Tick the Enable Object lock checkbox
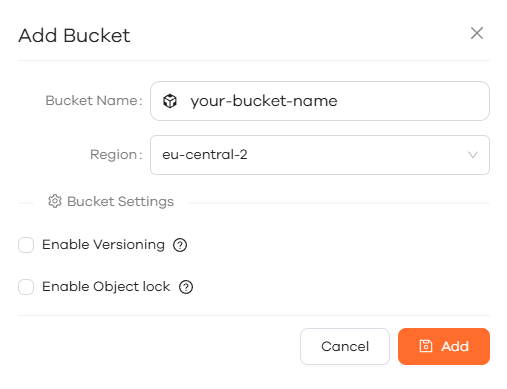Viewport: 507px width, 389px height. tap(26, 287)
